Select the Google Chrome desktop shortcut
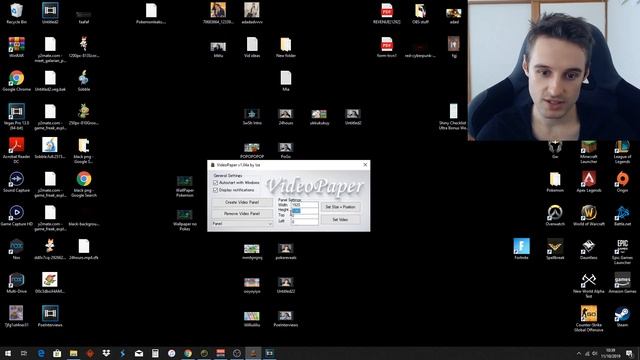Image resolution: width=640 pixels, height=360 pixels. point(16,80)
